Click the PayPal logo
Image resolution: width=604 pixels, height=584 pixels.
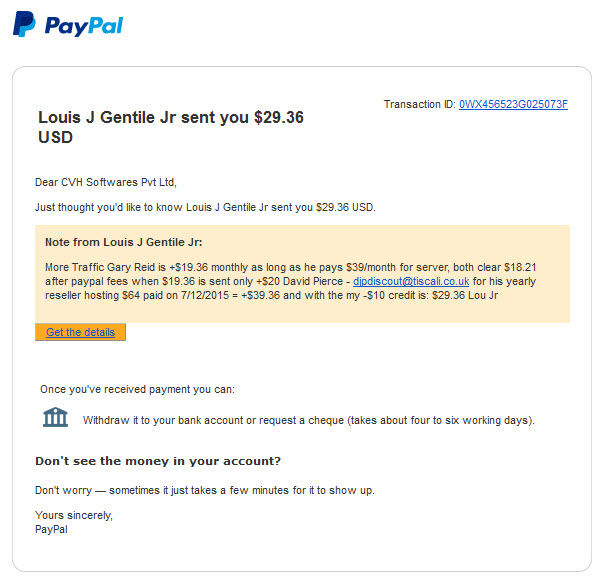point(68,24)
